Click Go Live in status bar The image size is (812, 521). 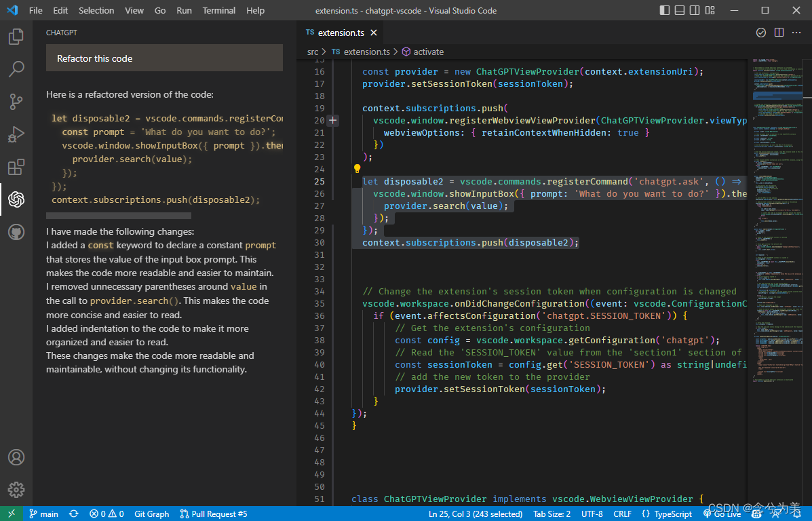(x=722, y=514)
